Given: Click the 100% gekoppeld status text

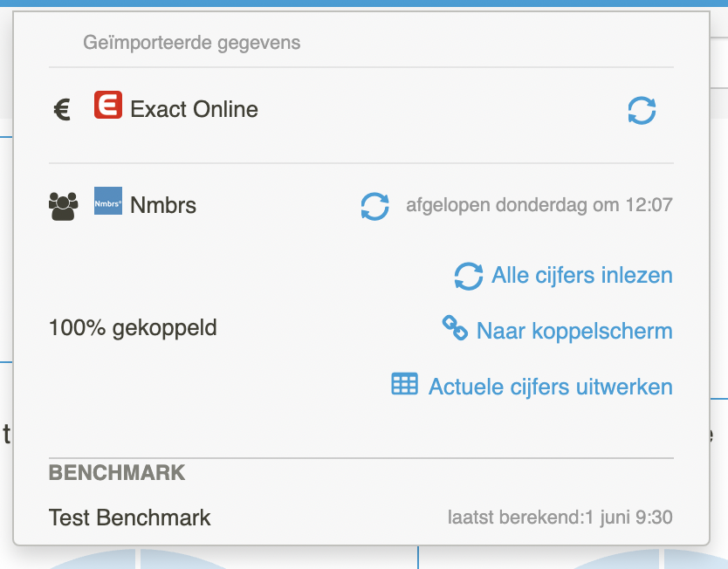Looking at the screenshot, I should [133, 327].
